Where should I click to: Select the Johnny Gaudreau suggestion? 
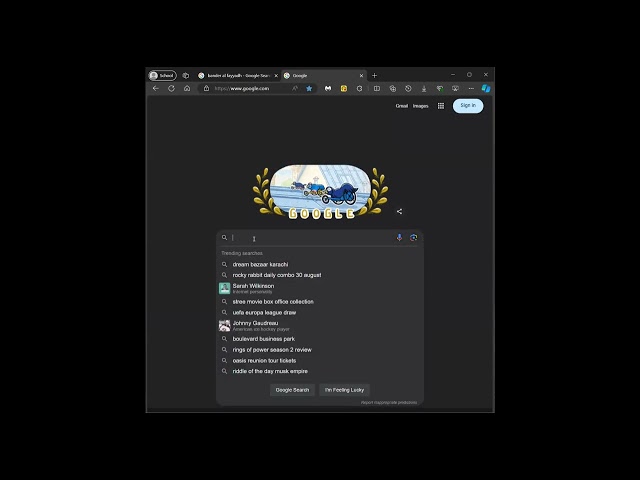coord(320,326)
